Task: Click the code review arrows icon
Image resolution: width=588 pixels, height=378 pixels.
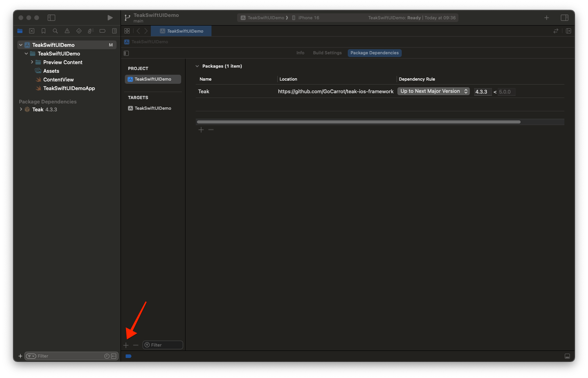Action: (x=556, y=31)
